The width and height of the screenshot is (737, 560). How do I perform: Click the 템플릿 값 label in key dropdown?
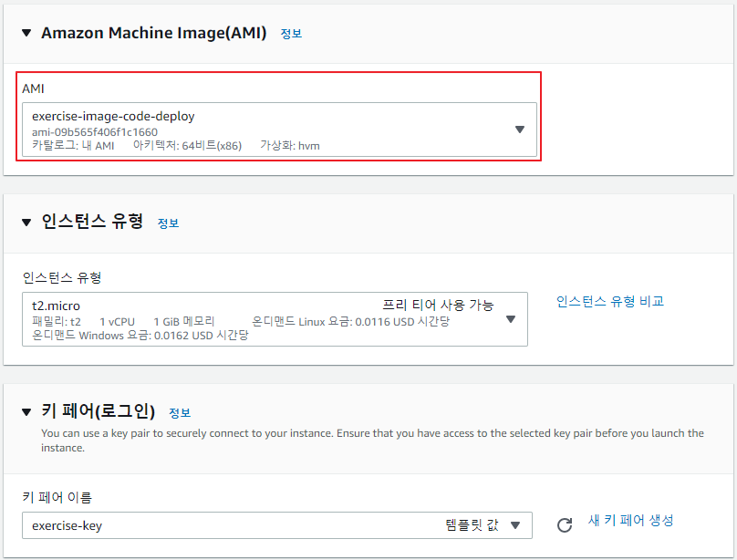472,524
